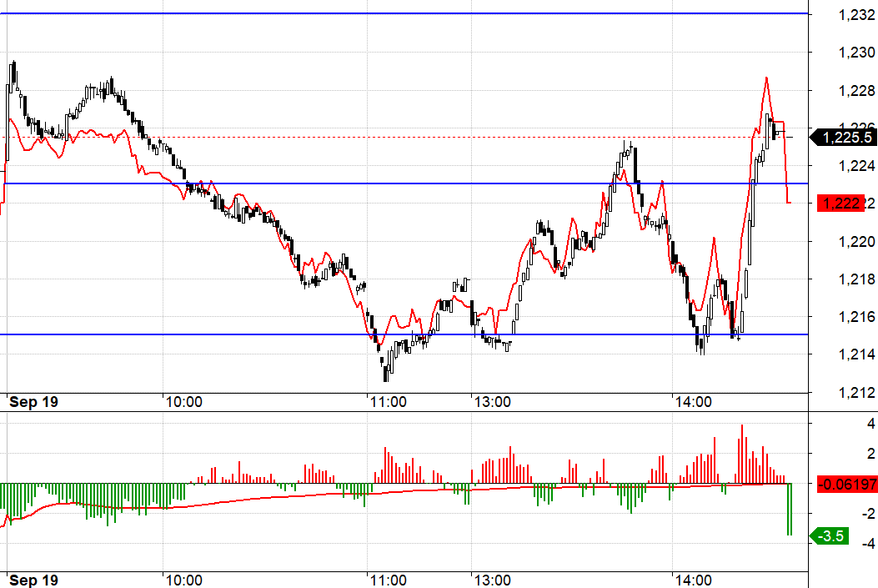Click the Sep 19 date label on the upper axis
Viewport: 878px width, 588px height.
click(33, 402)
